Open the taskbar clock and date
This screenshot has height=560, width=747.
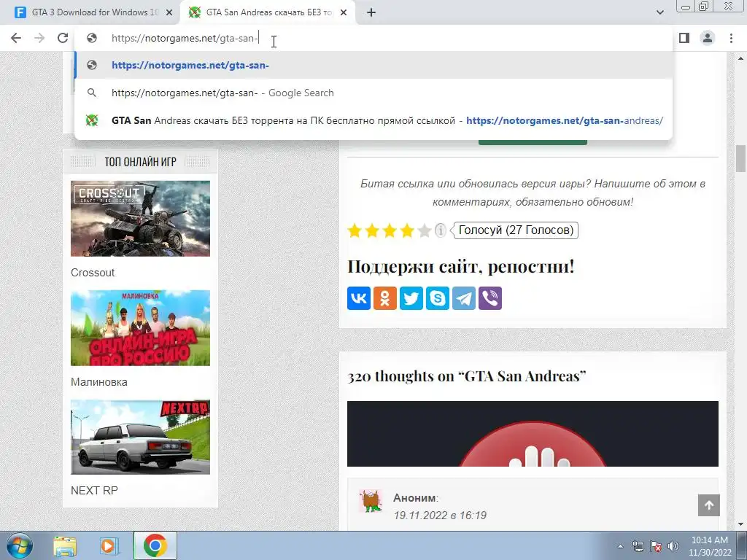[710, 546]
